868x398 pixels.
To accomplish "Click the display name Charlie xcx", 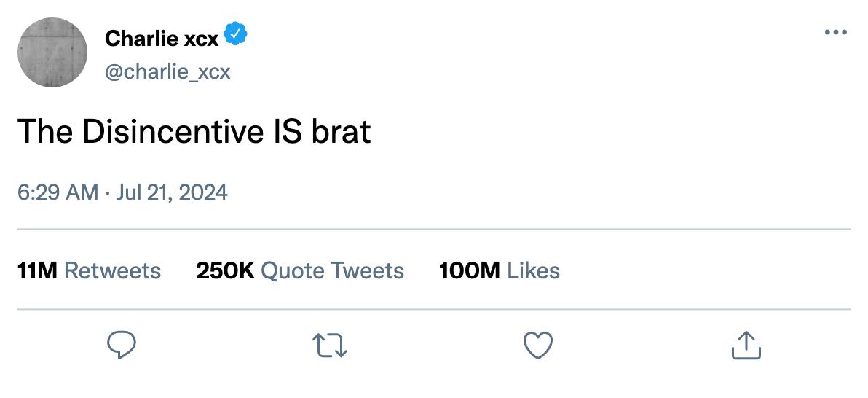I will pos(162,38).
